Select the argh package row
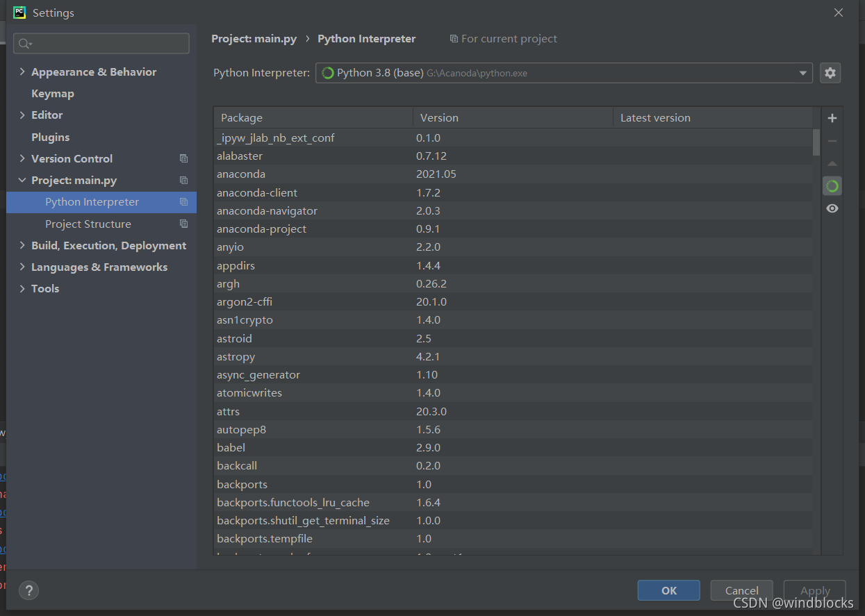The image size is (865, 616). pyautogui.click(x=513, y=283)
